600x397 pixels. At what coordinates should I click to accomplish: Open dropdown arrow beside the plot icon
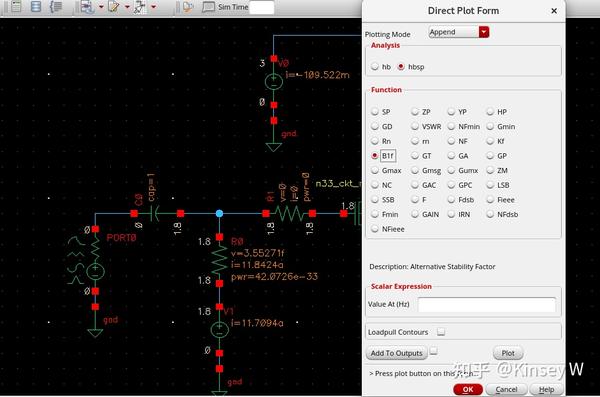[153, 7]
